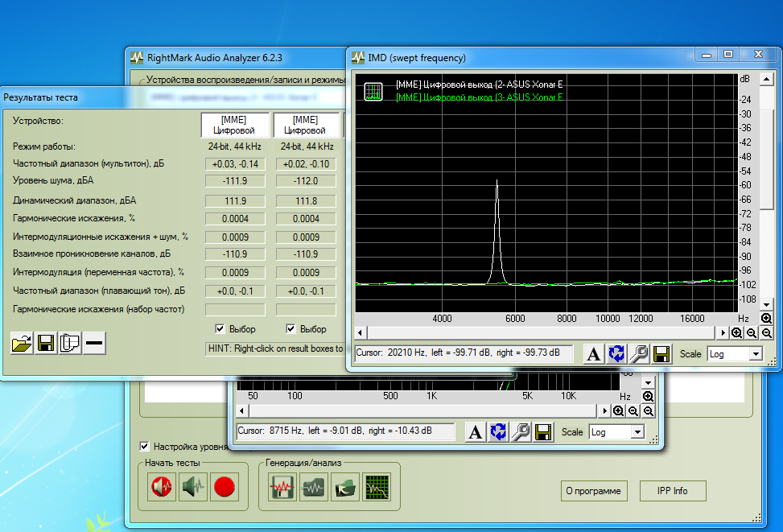The width and height of the screenshot is (783, 532).
Task: Click IMD horizontal scrollbar left arrow
Action: tap(361, 332)
